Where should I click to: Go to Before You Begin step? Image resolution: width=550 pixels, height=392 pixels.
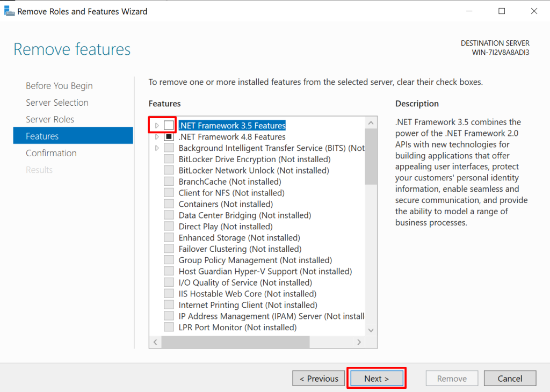(x=59, y=86)
